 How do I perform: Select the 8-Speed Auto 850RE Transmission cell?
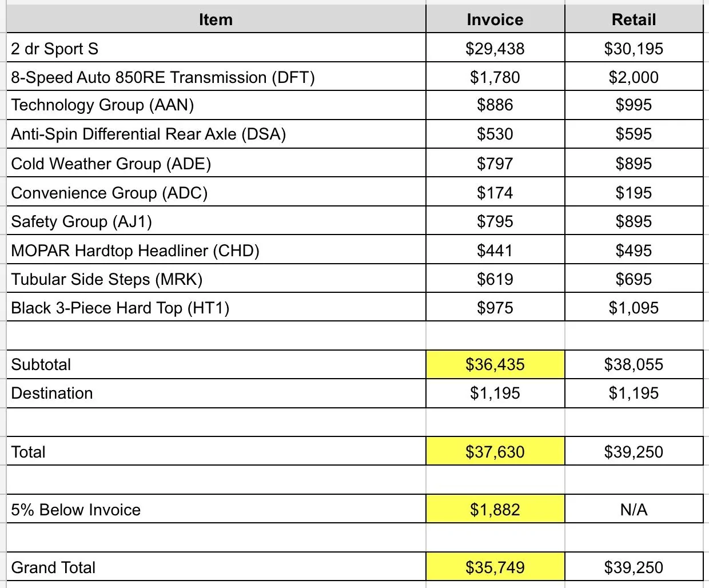(x=216, y=77)
